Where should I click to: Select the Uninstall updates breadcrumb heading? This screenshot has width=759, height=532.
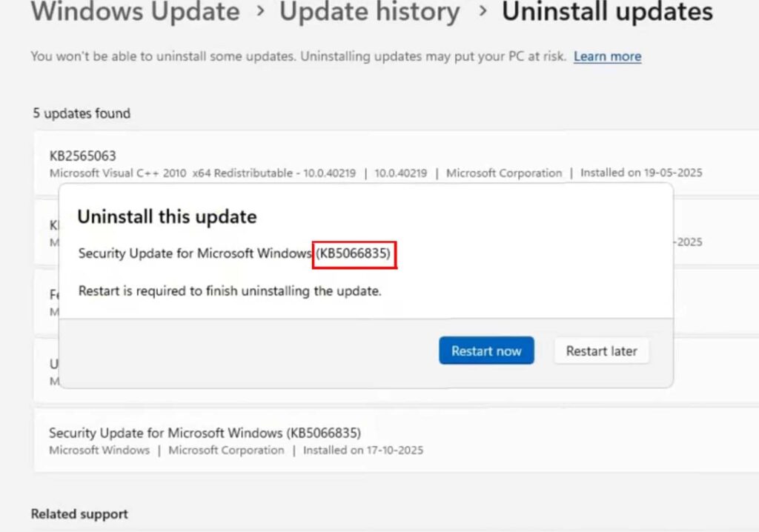(607, 13)
